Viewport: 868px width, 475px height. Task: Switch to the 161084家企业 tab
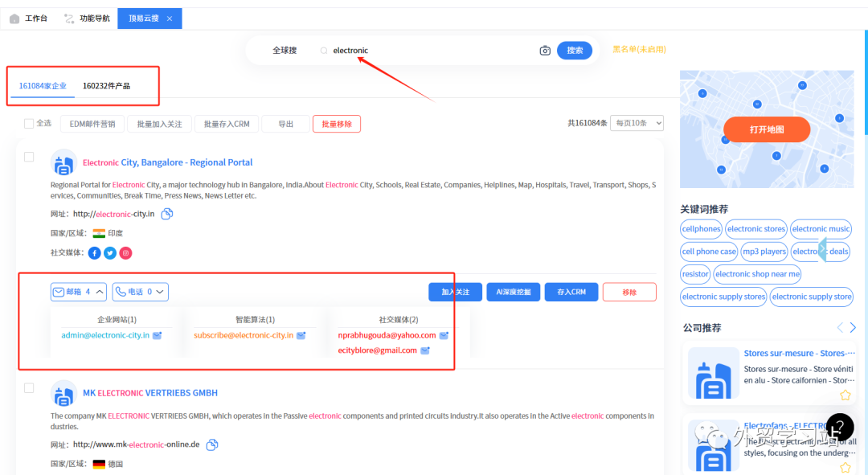tap(43, 86)
